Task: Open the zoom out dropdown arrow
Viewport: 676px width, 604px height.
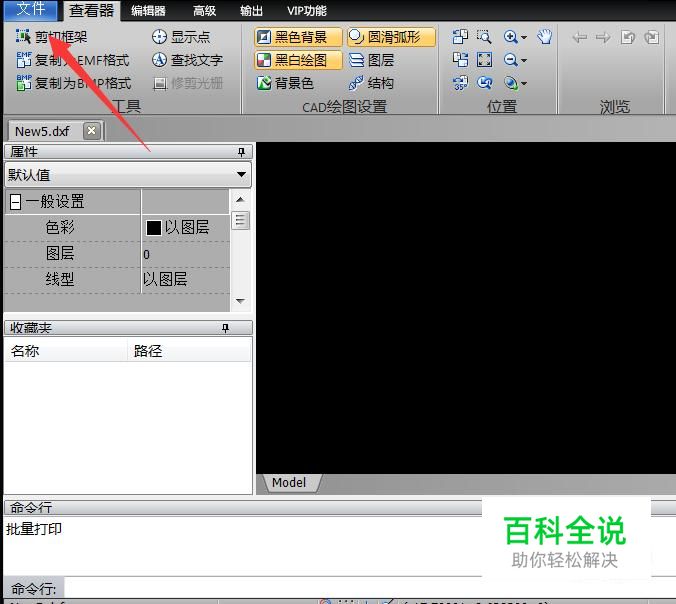Action: pyautogui.click(x=524, y=60)
